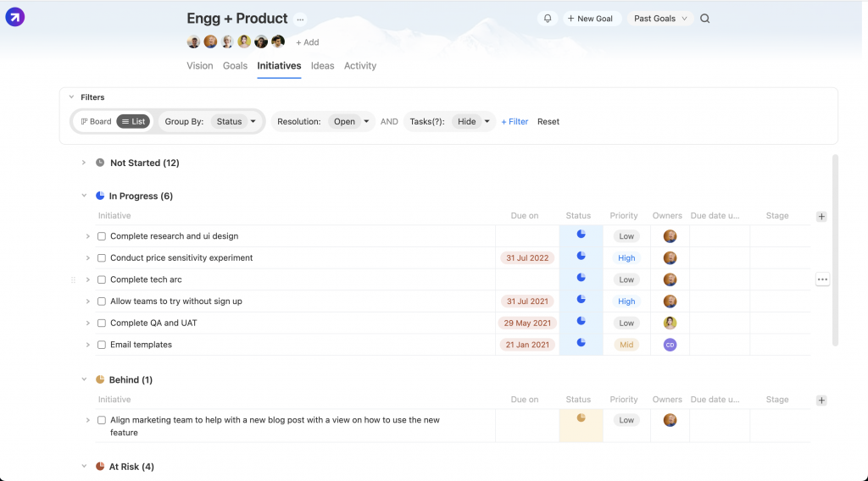This screenshot has width=868, height=481.
Task: Click owner avatar for Align marketing team row
Action: pos(670,420)
